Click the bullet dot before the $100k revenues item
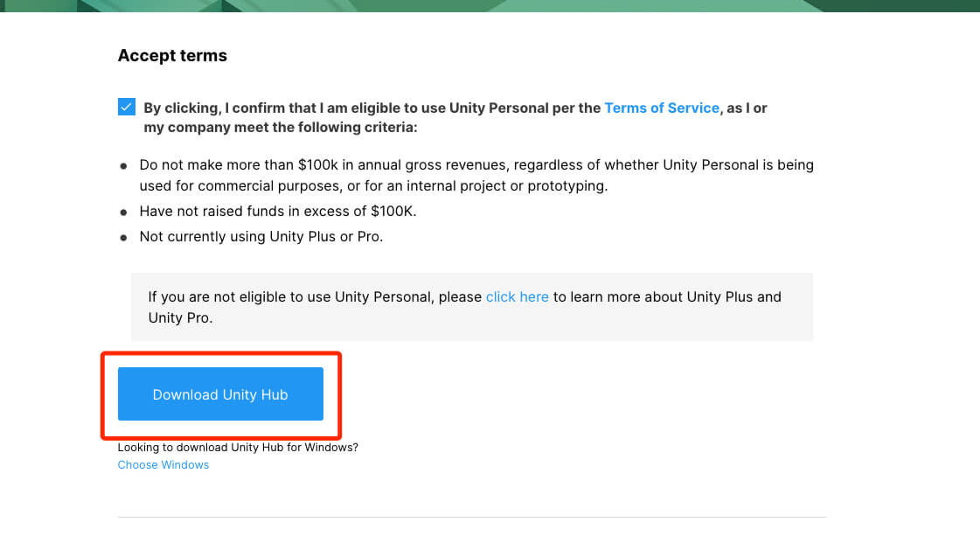 (123, 166)
